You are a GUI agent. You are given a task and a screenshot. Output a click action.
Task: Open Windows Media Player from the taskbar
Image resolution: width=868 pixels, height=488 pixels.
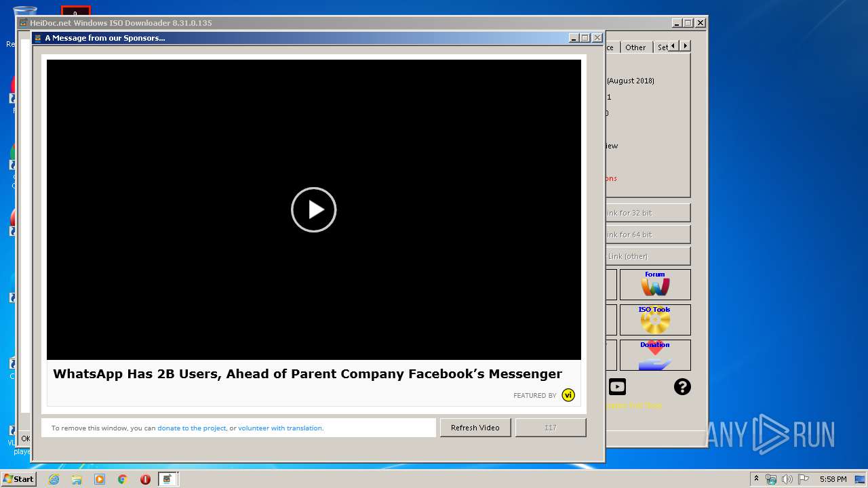coord(100,479)
